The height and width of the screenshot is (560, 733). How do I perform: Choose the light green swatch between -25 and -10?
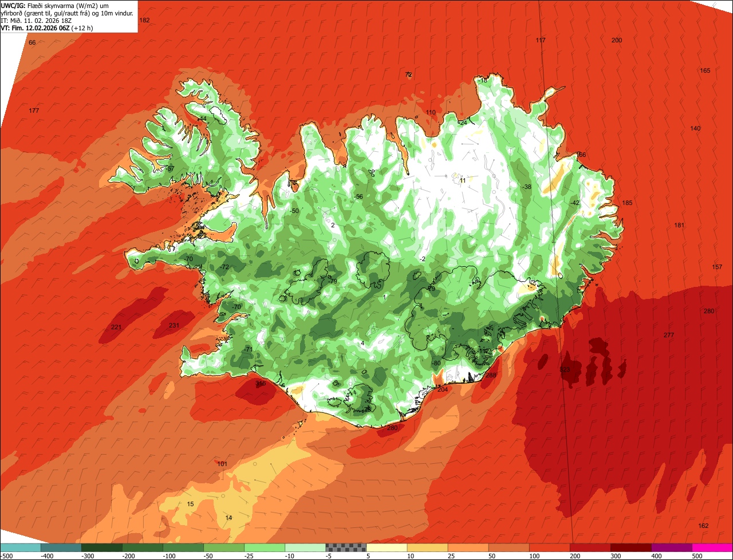click(x=265, y=547)
